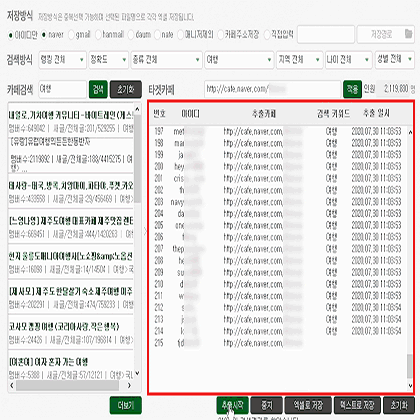Select the 내일로,기차여행 커뮤니티 cafe entry
Screen dimensions: 420x420
click(71, 121)
